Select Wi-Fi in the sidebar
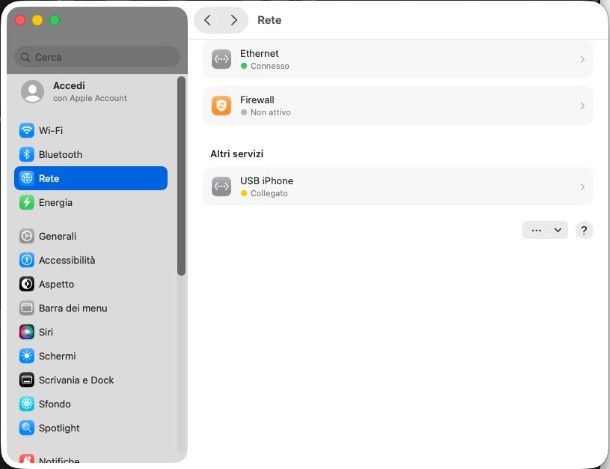Image resolution: width=610 pixels, height=469 pixels. coord(91,130)
